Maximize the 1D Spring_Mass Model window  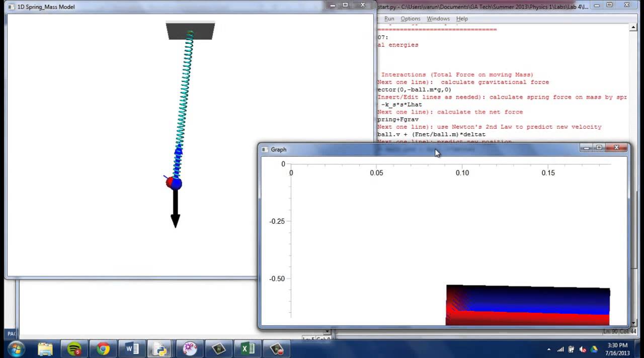point(345,5)
